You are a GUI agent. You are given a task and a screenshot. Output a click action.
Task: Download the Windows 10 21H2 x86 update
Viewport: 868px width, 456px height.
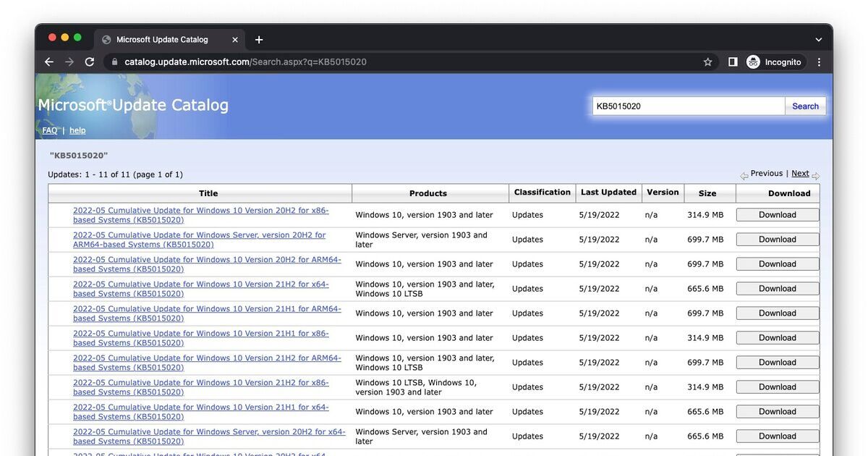coord(778,387)
